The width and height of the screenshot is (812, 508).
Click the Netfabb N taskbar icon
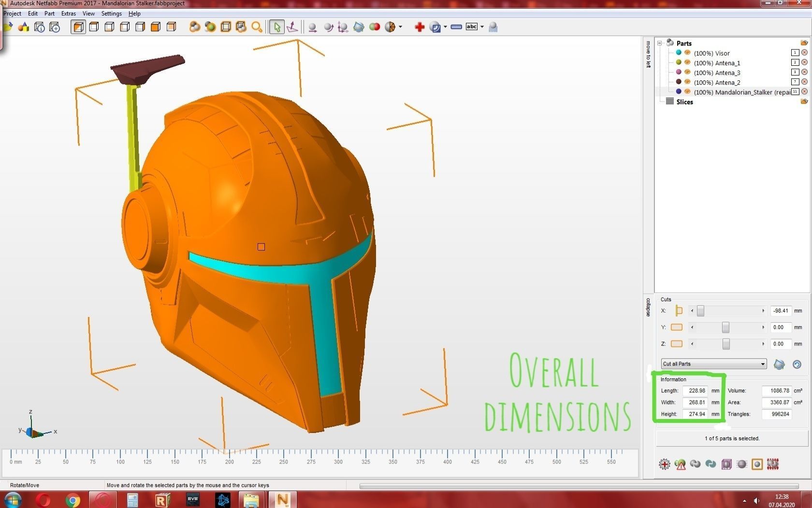282,500
